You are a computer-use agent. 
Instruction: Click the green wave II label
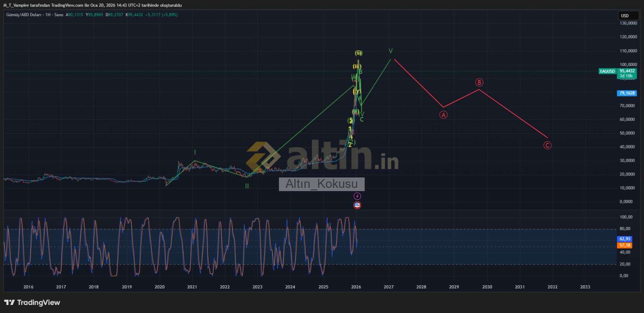247,186
